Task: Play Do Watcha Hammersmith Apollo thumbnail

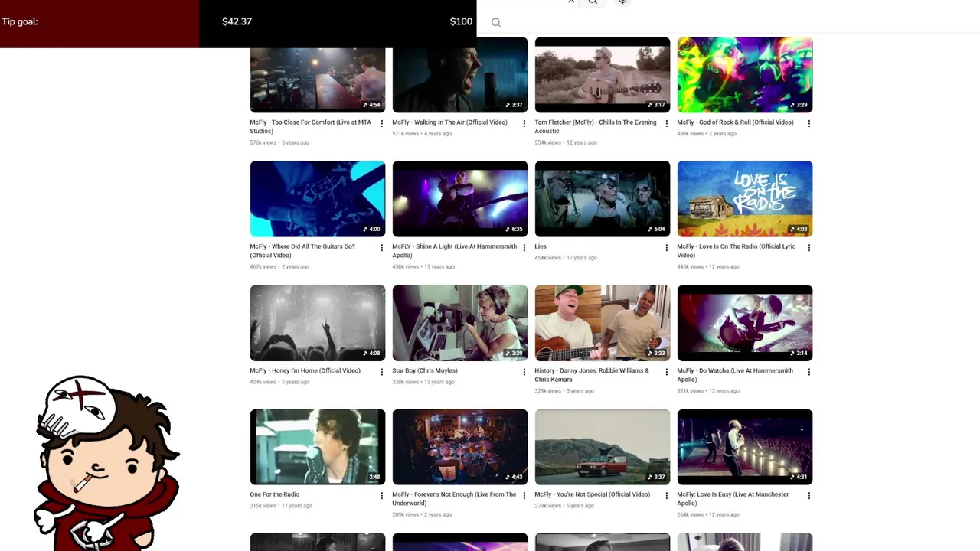Action: click(745, 323)
